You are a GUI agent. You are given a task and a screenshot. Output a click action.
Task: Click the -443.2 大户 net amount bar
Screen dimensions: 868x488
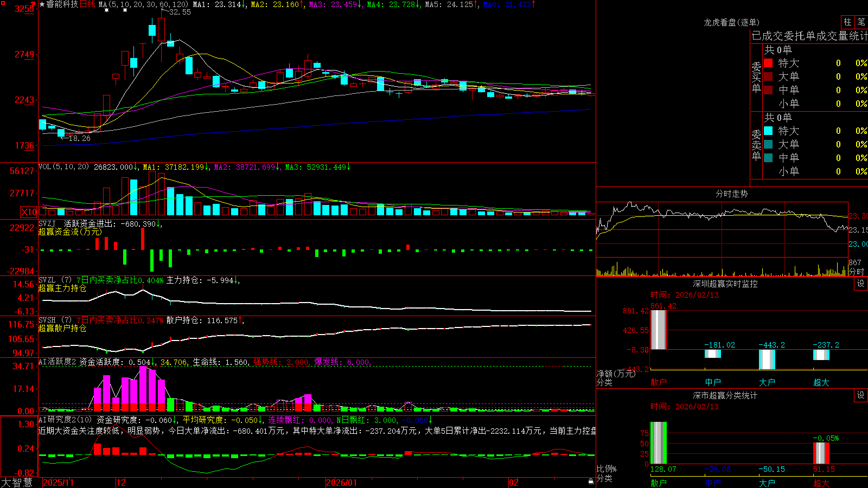[767, 359]
